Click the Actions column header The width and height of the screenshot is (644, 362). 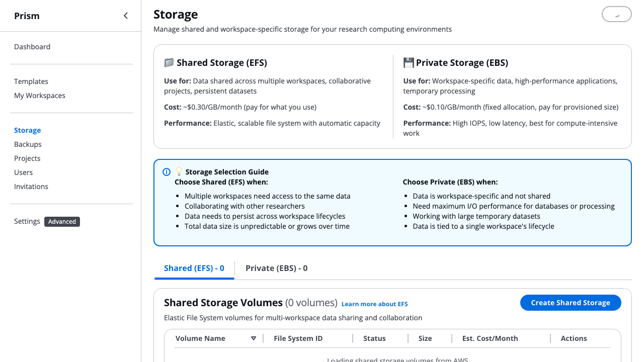pyautogui.click(x=574, y=338)
